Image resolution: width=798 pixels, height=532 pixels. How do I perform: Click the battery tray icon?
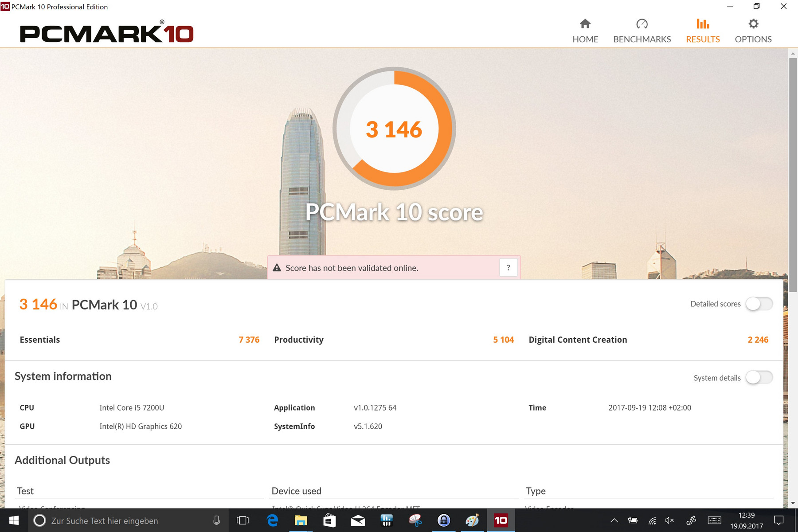633,520
